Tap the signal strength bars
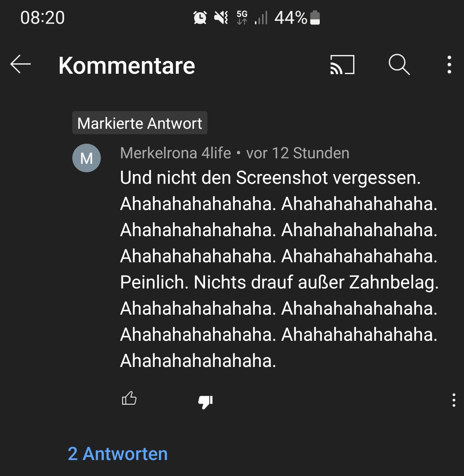Image resolution: width=464 pixels, height=476 pixels. pos(261,18)
